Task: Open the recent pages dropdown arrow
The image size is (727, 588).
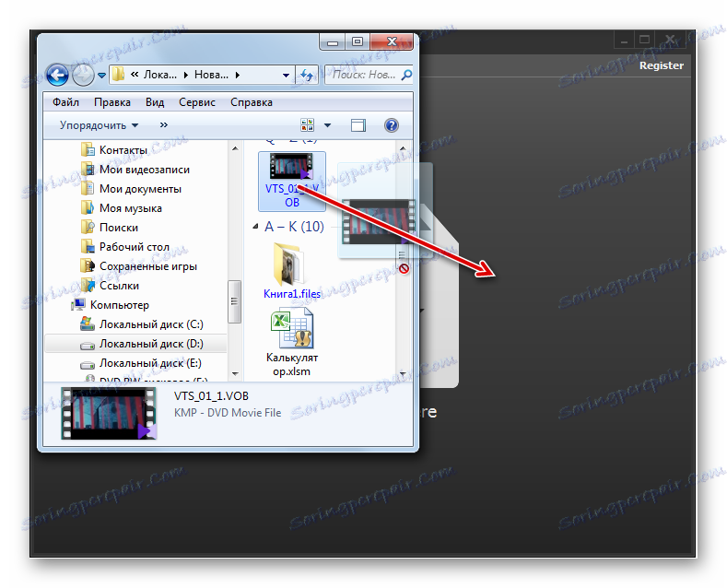Action: pyautogui.click(x=102, y=75)
